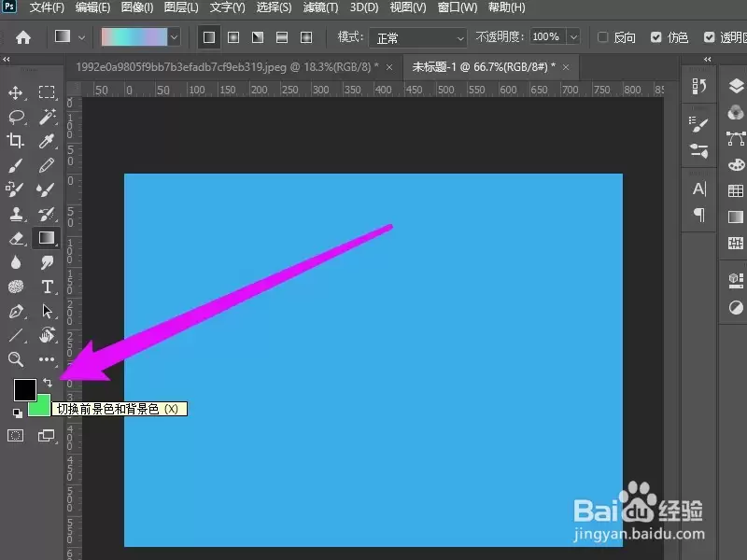Open the History panel icon

[x=698, y=86]
